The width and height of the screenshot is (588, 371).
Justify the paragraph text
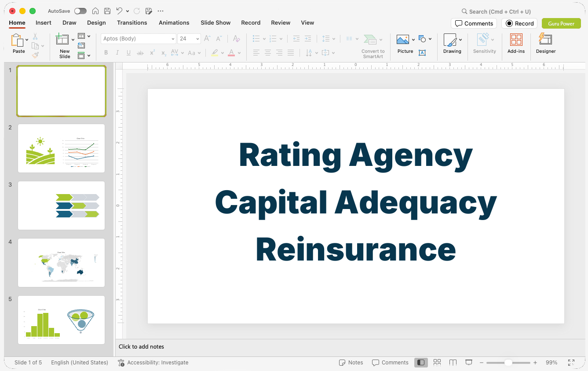pyautogui.click(x=291, y=53)
